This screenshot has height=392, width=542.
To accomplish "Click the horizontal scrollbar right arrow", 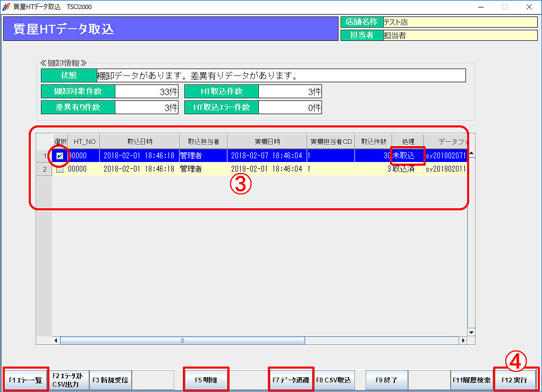I will (463, 340).
